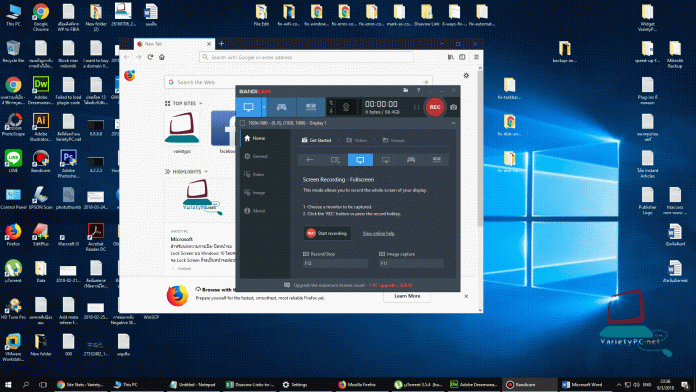Open View online help link

pos(378,234)
